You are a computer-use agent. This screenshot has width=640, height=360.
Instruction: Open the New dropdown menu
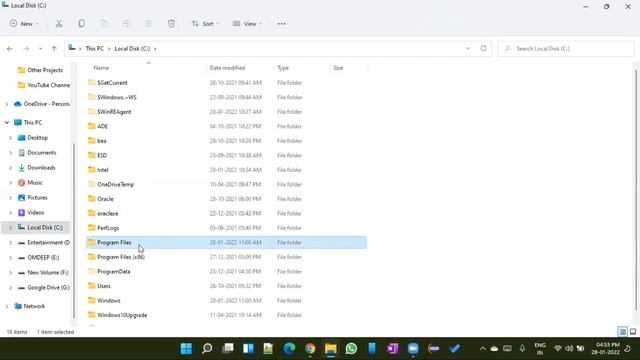[24, 24]
